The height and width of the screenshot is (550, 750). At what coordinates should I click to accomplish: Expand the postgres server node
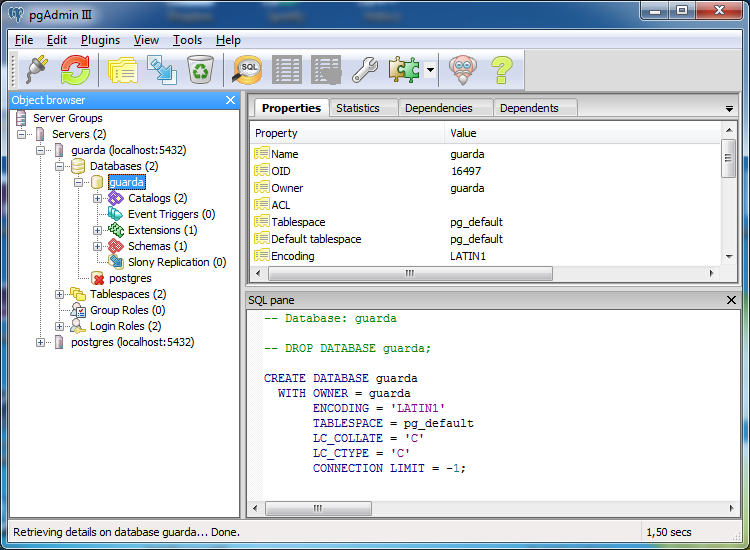40,342
